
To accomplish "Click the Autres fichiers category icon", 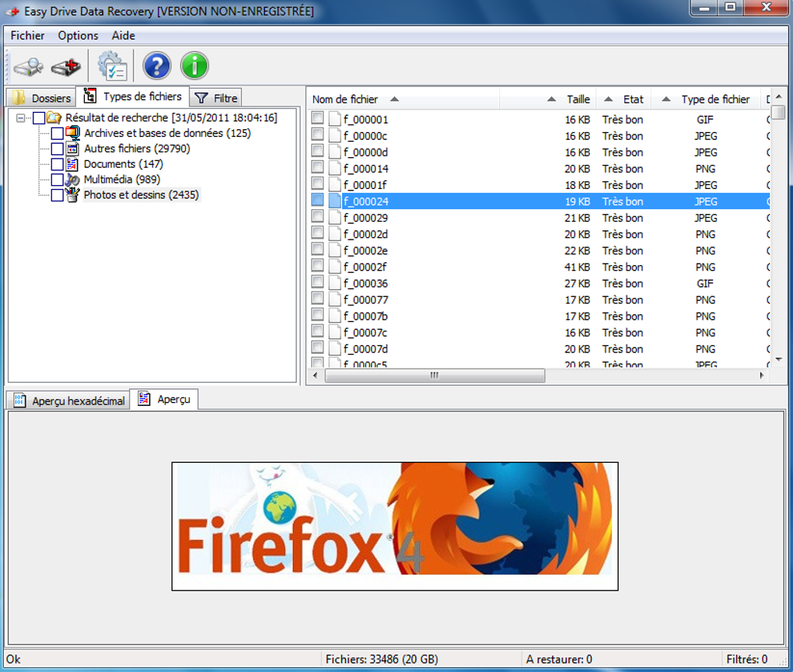I will pyautogui.click(x=73, y=149).
